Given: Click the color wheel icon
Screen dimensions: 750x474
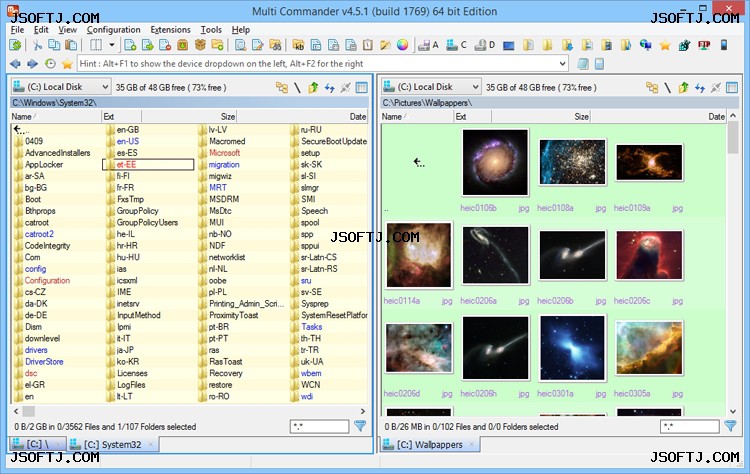Looking at the screenshot, I should pos(403,45).
